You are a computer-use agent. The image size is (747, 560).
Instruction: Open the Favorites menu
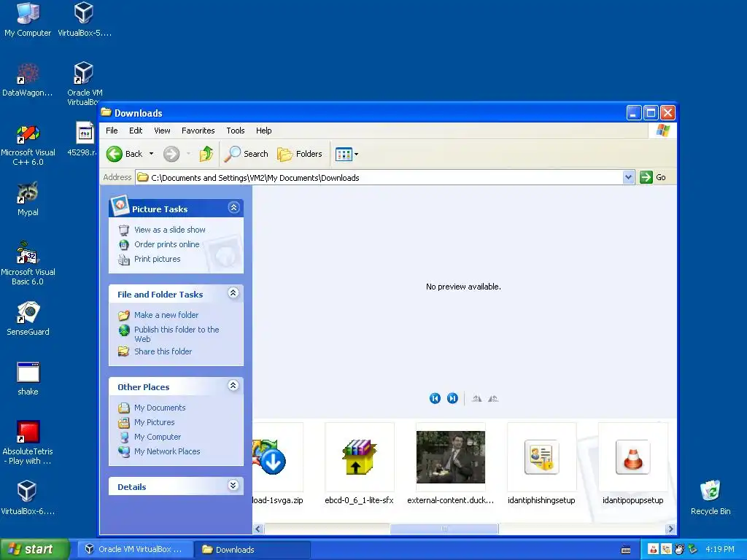[x=198, y=131]
